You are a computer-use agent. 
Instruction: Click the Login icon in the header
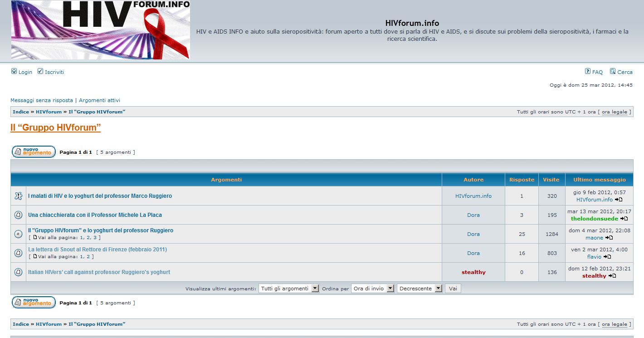(x=14, y=72)
